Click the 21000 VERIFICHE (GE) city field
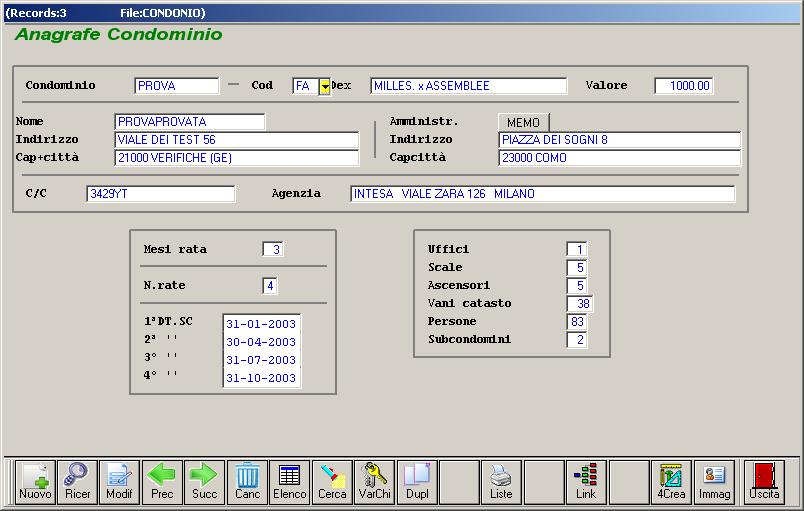 236,157
